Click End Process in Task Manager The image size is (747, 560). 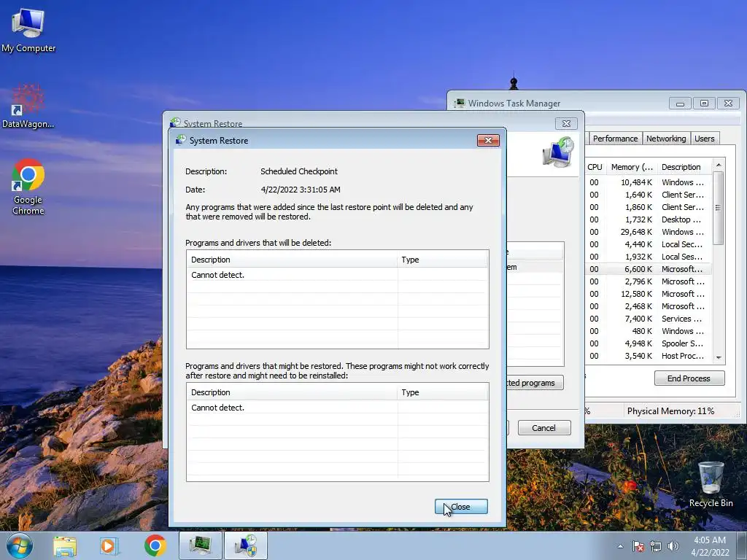[x=689, y=378]
